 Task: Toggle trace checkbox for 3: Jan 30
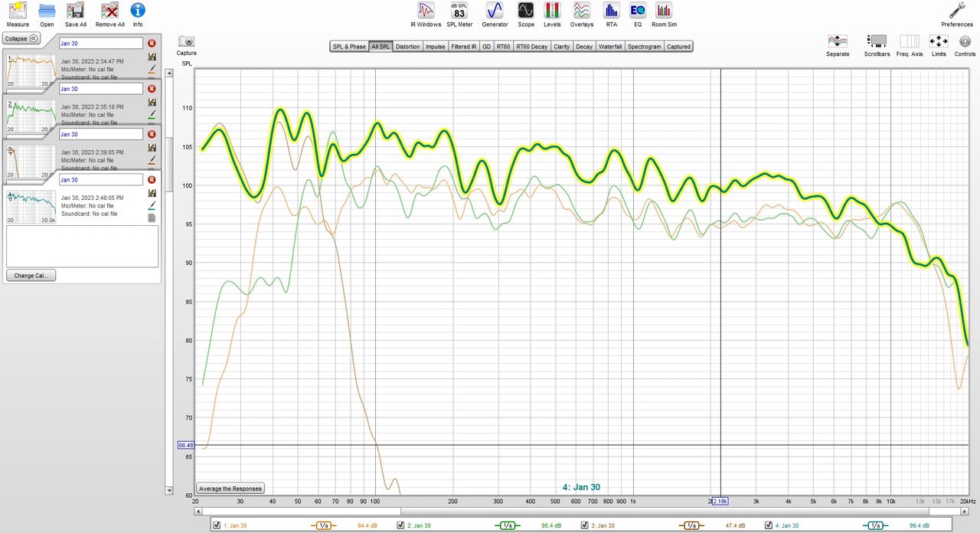(x=584, y=525)
